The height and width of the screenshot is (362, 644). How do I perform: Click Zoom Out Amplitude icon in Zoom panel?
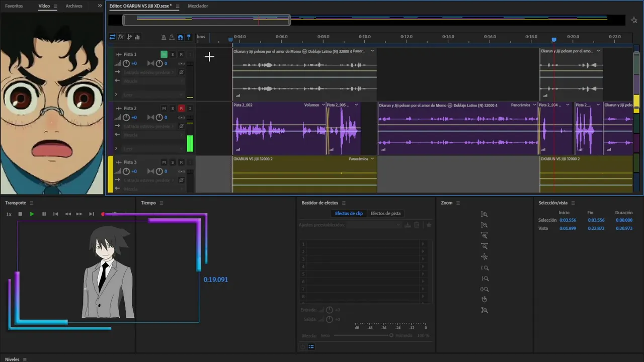pos(485,225)
